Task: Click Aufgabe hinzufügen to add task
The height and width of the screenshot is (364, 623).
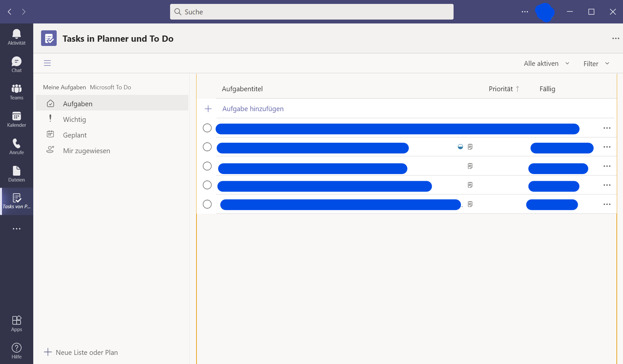Action: tap(253, 109)
